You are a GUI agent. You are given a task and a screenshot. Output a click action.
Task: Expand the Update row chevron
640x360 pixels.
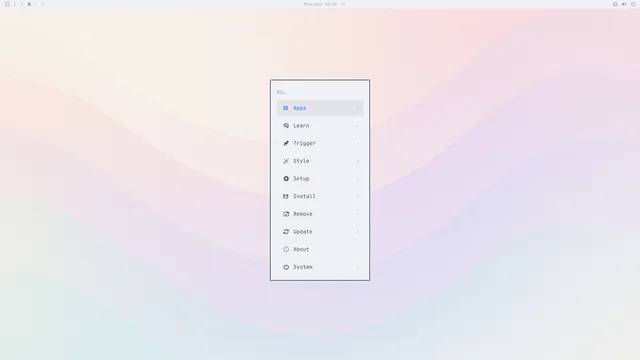coord(358,231)
